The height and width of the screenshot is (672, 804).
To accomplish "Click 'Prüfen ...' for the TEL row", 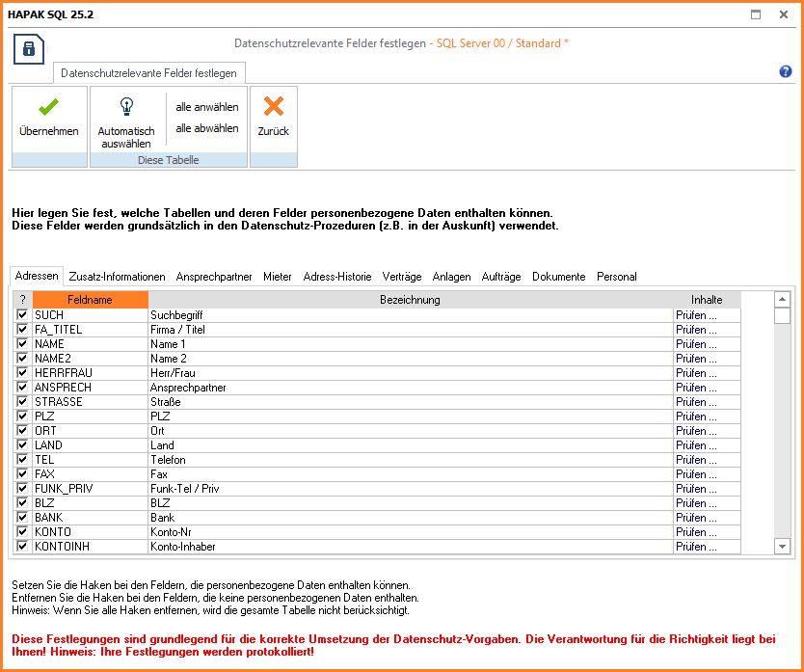I will click(696, 460).
